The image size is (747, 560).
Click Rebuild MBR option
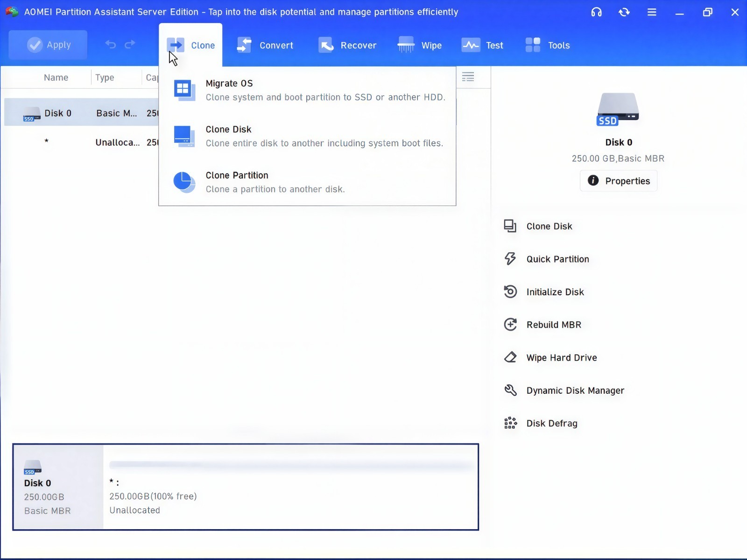(x=554, y=325)
